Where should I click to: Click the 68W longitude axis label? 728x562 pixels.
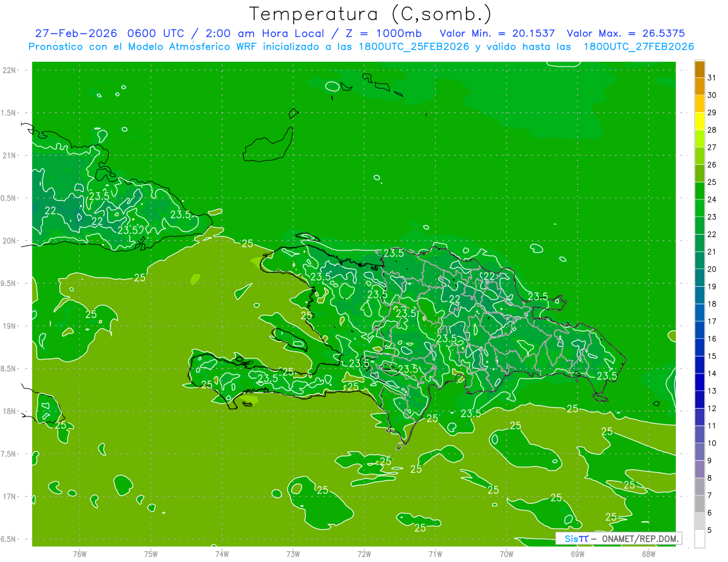point(649,554)
